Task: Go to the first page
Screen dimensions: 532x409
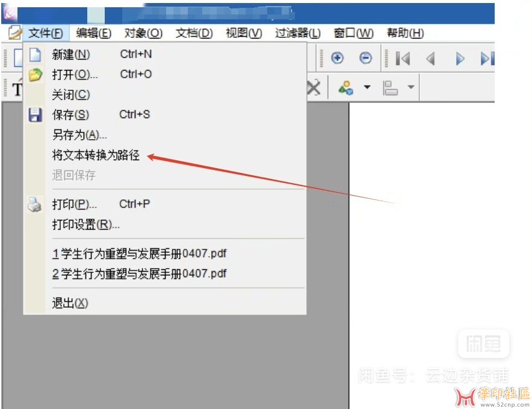Action: (x=403, y=58)
